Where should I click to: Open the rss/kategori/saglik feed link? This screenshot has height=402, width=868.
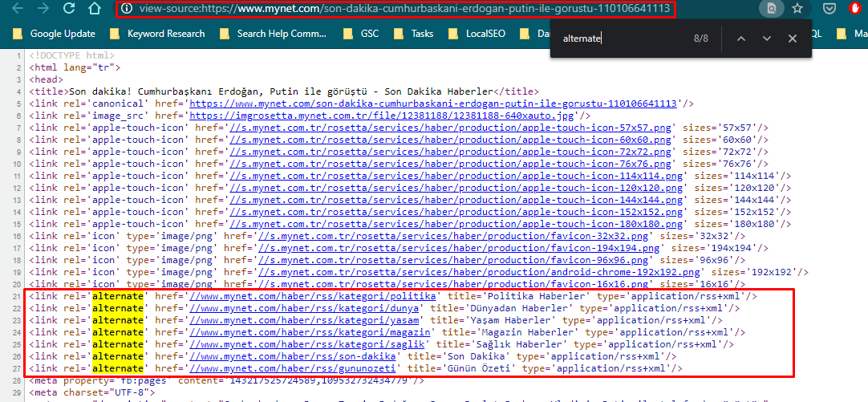[307, 344]
